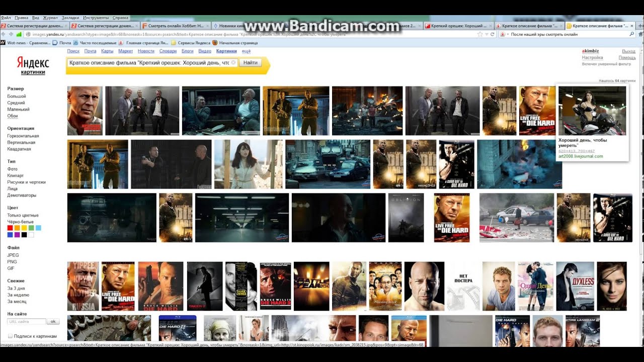Screen dimensions: 644x362
Task: Reload the page using the refresh icon
Action: (x=493, y=34)
